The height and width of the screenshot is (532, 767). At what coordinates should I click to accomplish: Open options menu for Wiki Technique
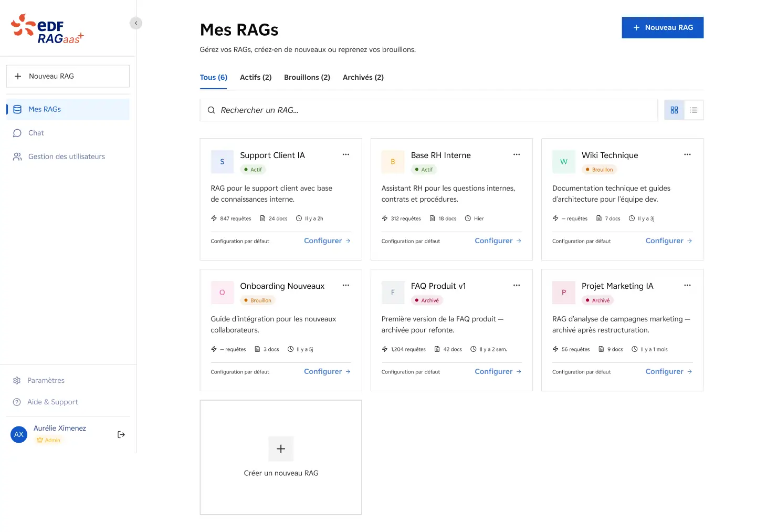[687, 154]
